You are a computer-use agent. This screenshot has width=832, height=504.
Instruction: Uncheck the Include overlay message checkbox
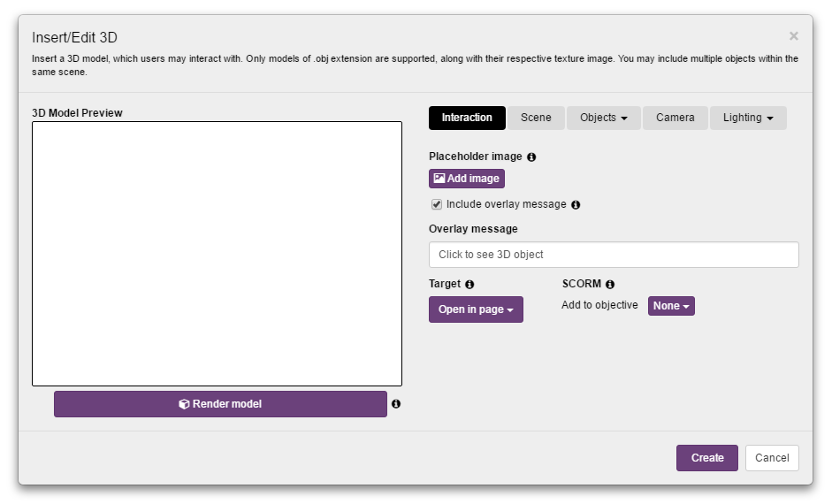coord(437,205)
